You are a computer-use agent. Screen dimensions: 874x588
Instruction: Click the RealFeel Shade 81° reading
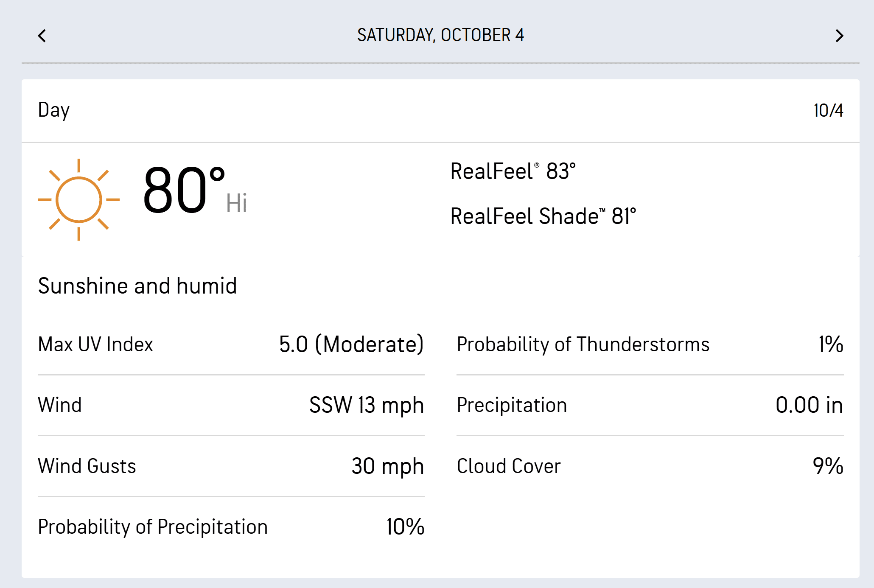click(543, 216)
